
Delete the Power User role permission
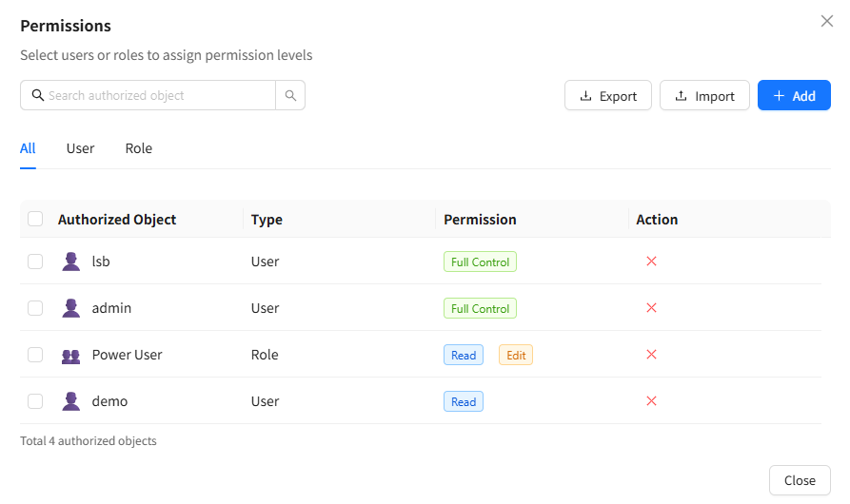[x=652, y=355]
